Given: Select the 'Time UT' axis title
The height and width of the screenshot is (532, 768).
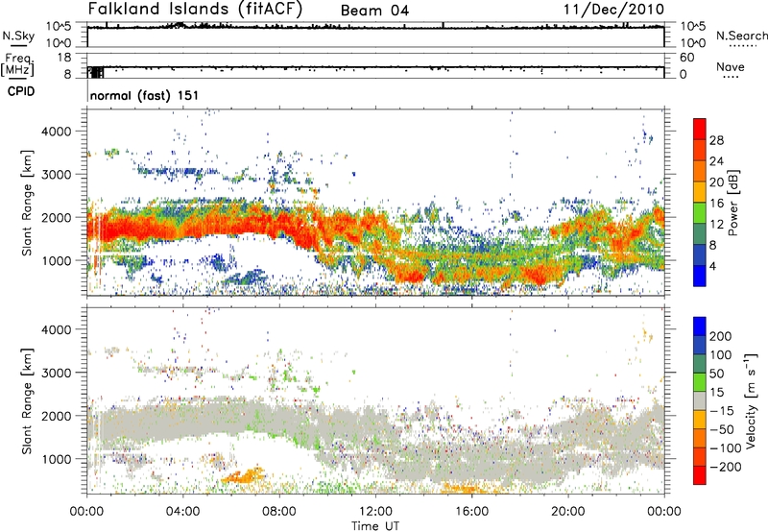Looking at the screenshot, I should [x=375, y=525].
